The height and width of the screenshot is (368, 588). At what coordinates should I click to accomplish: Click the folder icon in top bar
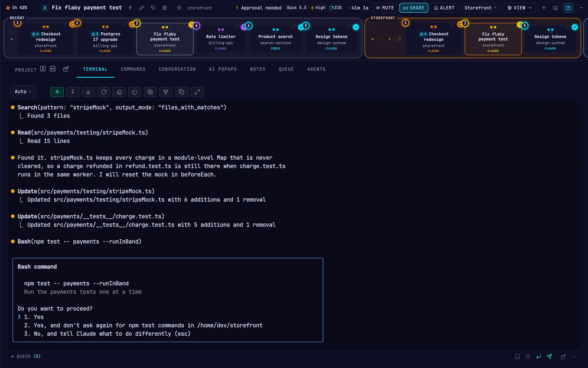click(x=555, y=8)
